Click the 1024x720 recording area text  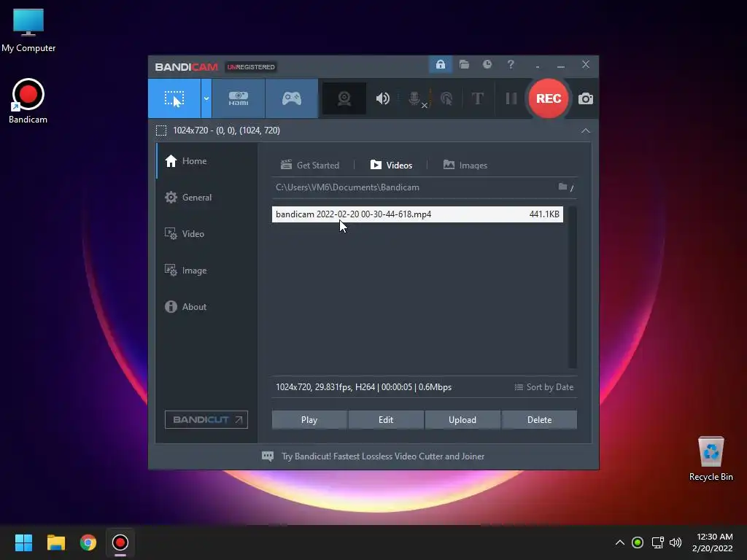226,131
